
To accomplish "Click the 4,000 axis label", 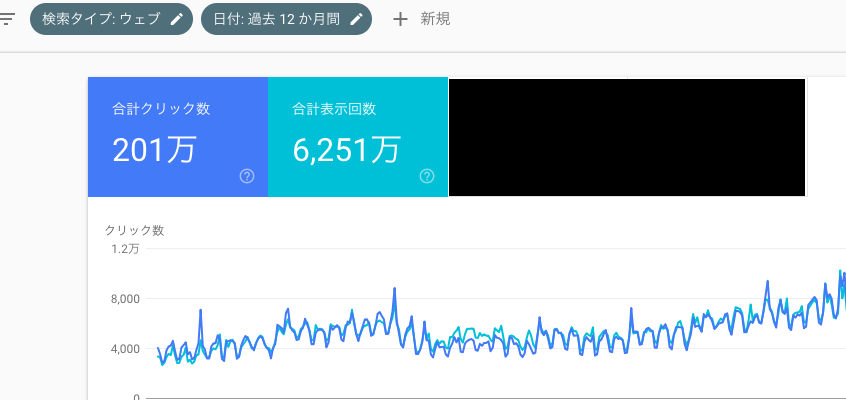I will tap(126, 349).
